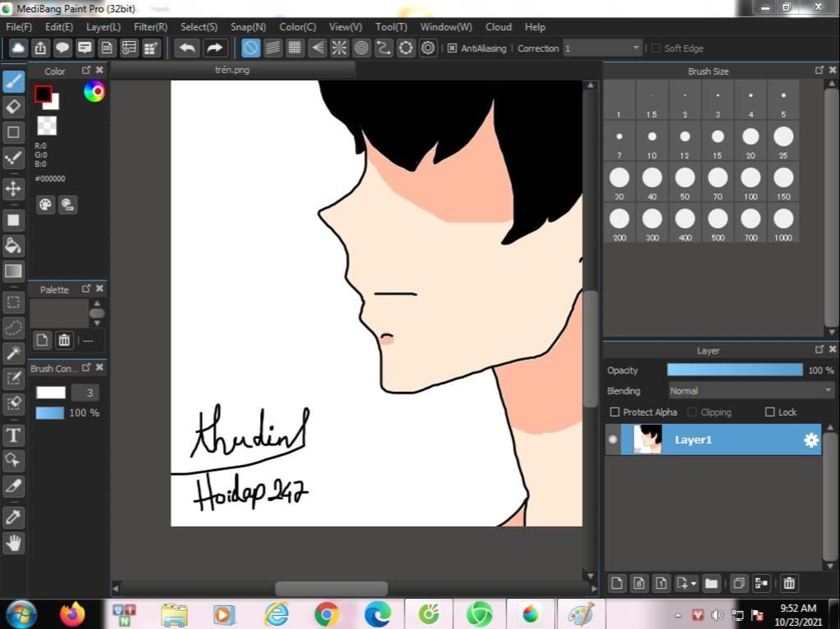This screenshot has width=840, height=629.
Task: Open Google Chrome from the taskbar
Action: 326,614
